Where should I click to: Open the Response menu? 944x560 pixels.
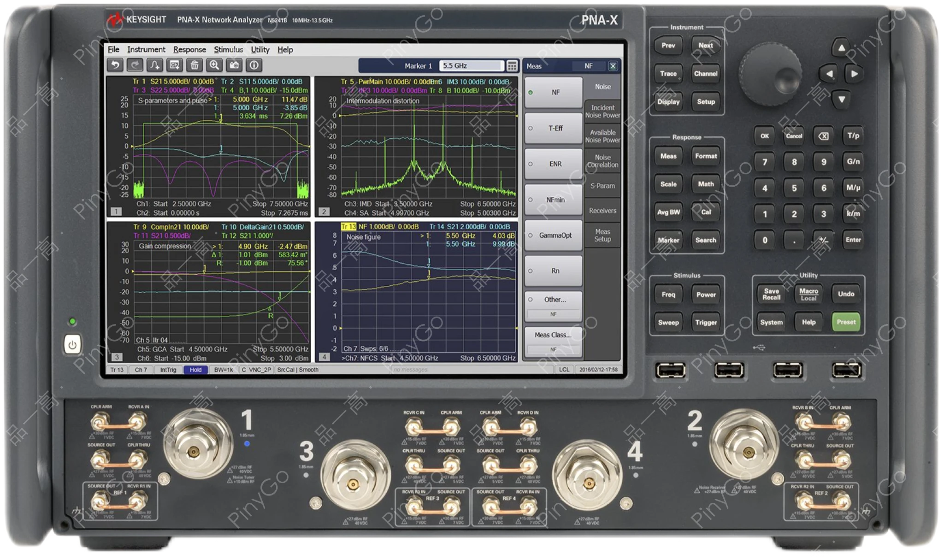[x=189, y=50]
